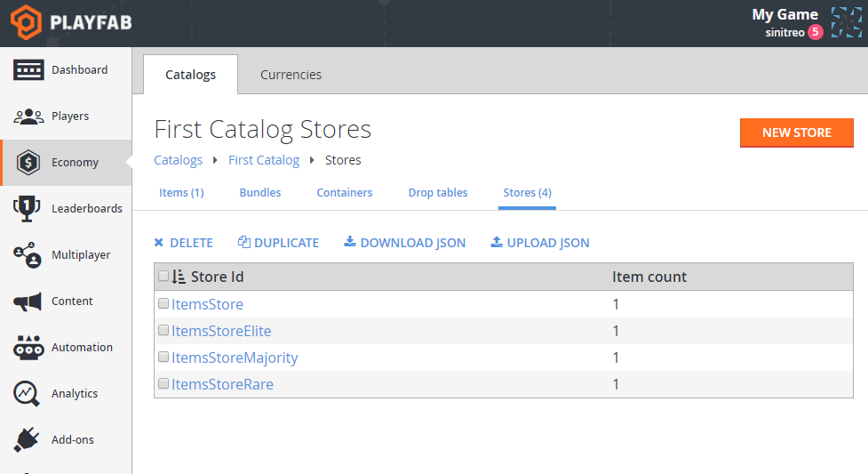Open the ItemsStoreRare link
This screenshot has height=474, width=868.
222,384
